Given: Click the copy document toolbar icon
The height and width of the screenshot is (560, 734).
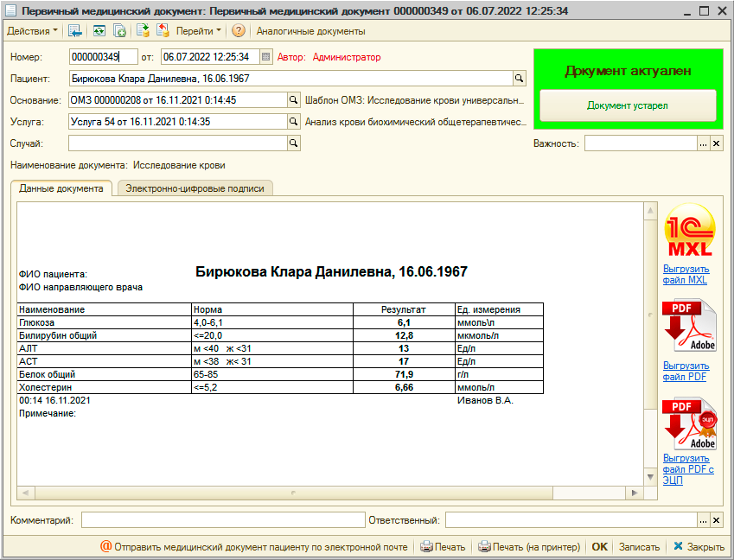Looking at the screenshot, I should [x=120, y=31].
